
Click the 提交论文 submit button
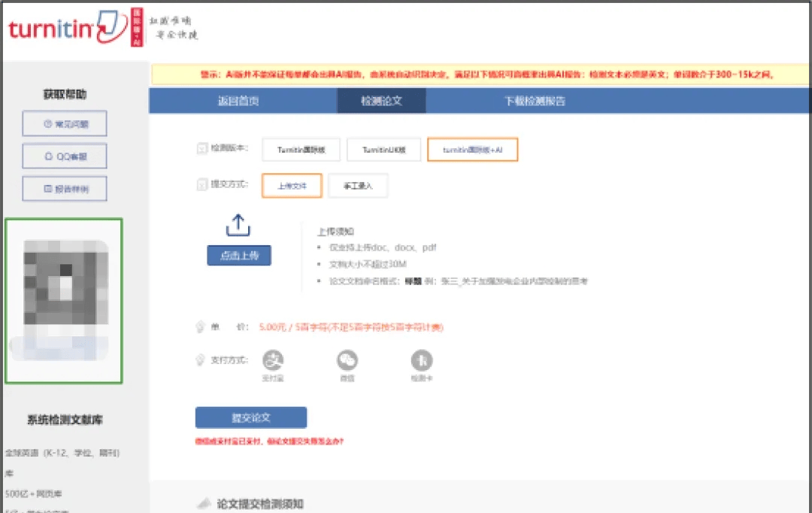tap(250, 417)
